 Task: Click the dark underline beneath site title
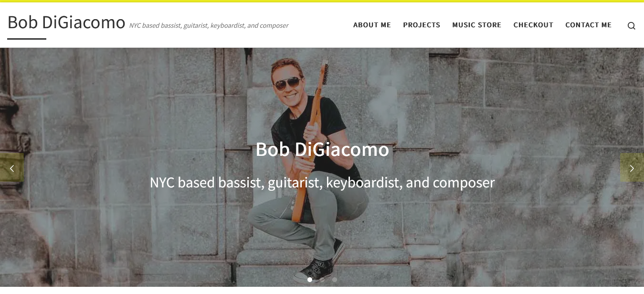pos(27,39)
